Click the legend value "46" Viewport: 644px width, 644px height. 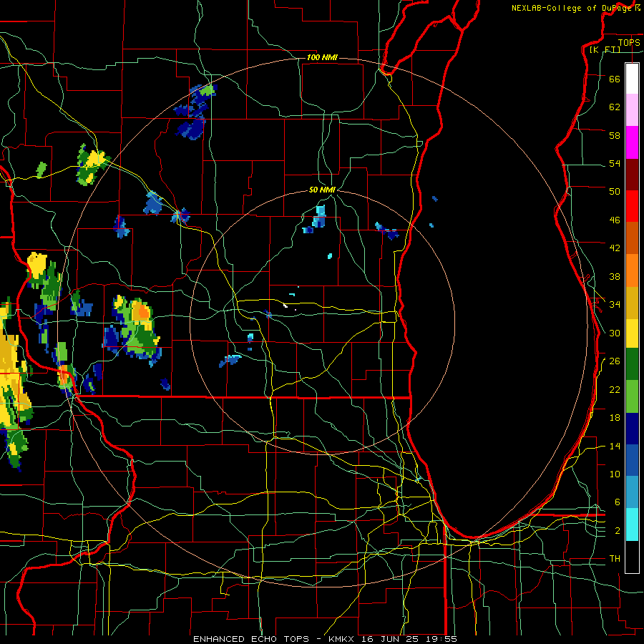615,220
